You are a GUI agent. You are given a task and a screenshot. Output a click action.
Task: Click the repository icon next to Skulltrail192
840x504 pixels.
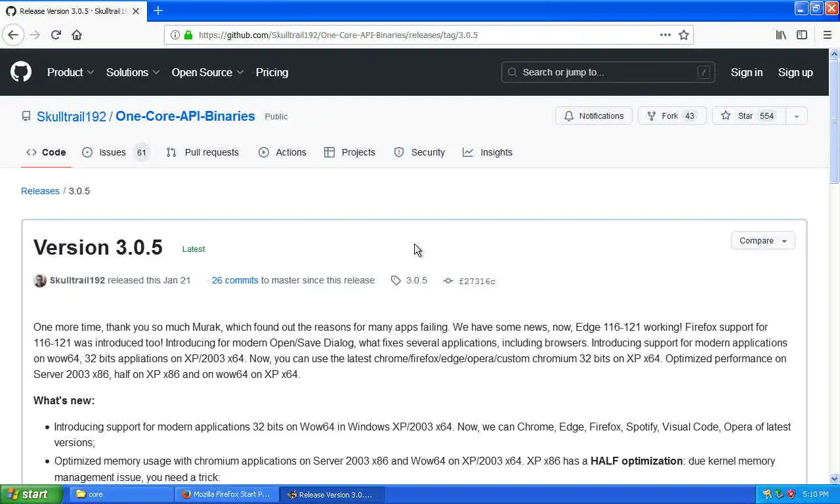point(26,116)
